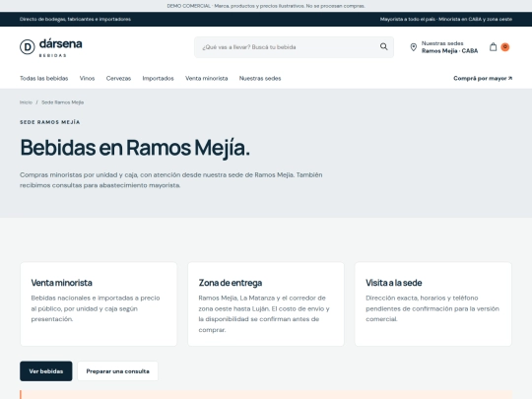The height and width of the screenshot is (399, 532).
Task: Click the Zona de entrega card heading
Action: click(x=231, y=283)
